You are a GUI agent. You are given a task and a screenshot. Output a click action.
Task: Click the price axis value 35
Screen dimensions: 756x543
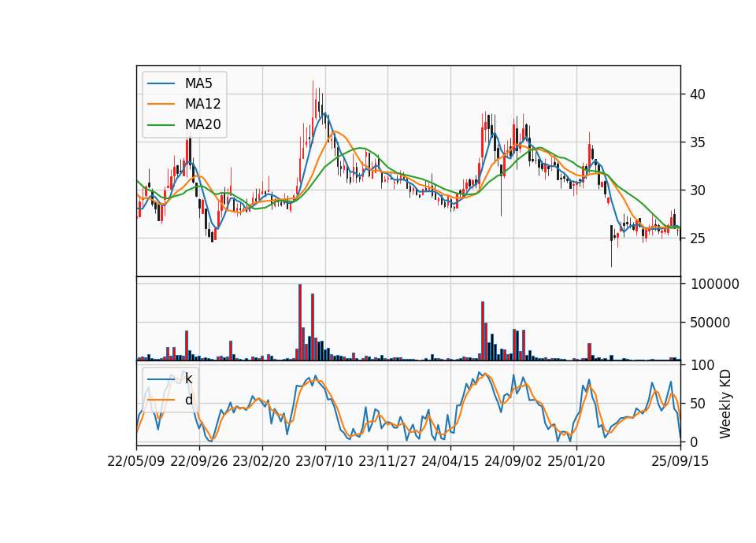click(x=698, y=142)
